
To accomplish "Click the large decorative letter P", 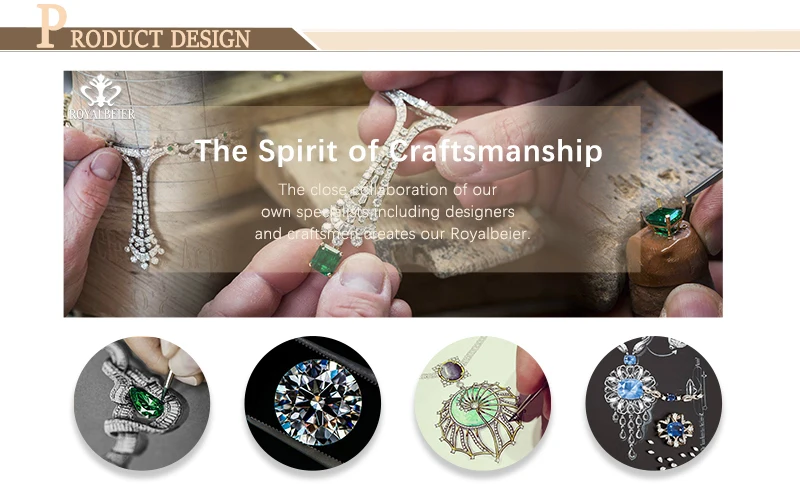I will pyautogui.click(x=52, y=26).
